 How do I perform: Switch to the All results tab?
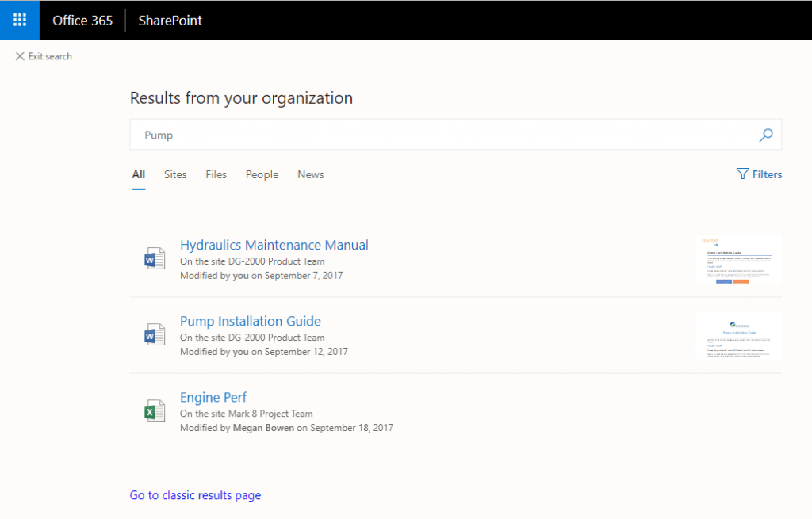click(138, 175)
